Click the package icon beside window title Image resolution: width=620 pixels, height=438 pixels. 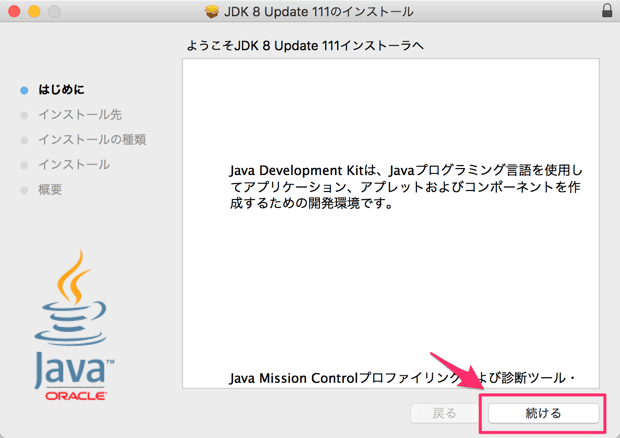212,11
